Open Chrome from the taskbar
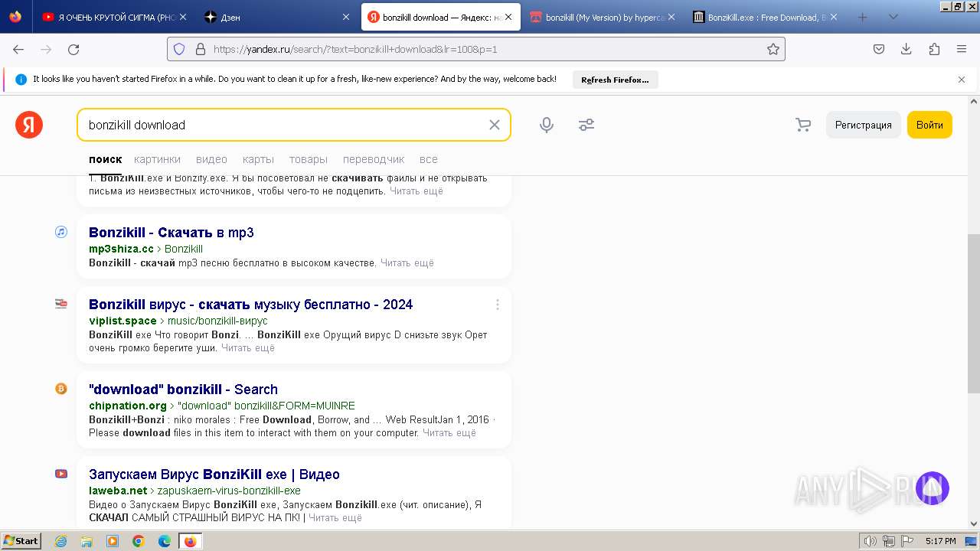 [139, 541]
